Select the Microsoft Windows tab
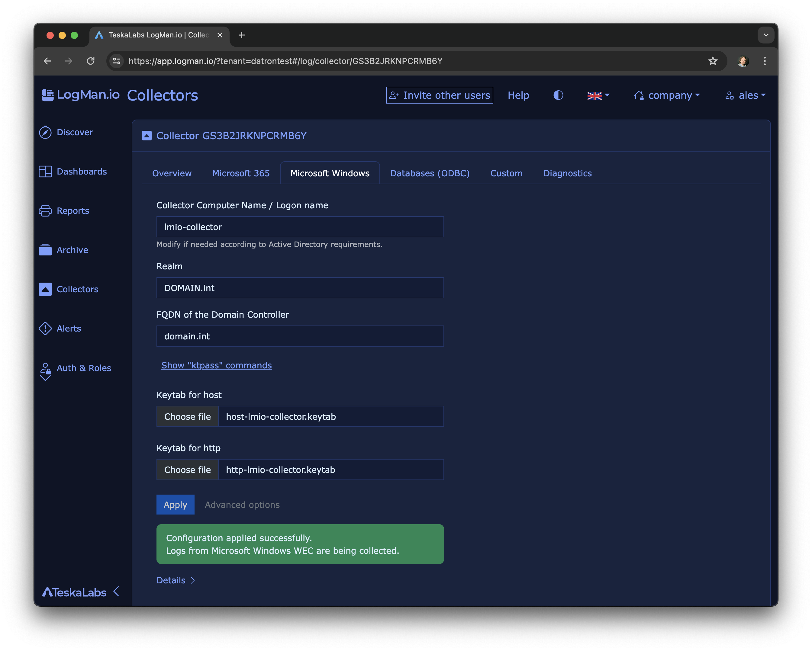Image resolution: width=812 pixels, height=651 pixels. pos(330,173)
